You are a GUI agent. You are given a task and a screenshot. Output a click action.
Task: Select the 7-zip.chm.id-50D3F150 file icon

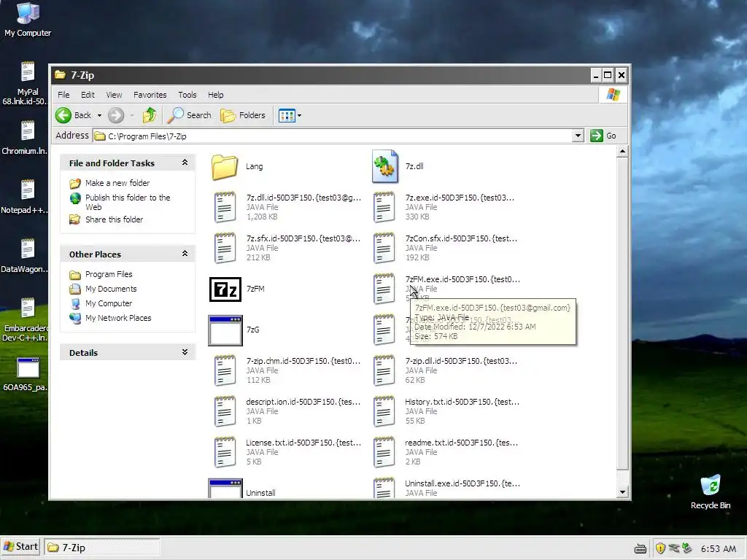[225, 370]
